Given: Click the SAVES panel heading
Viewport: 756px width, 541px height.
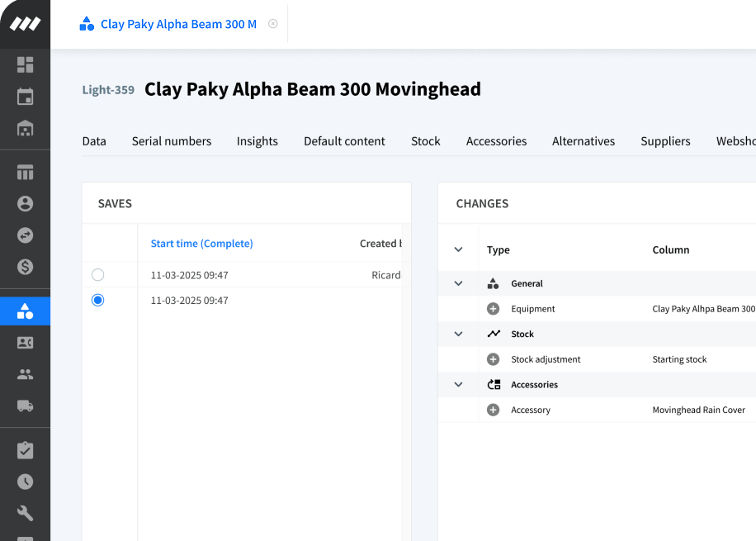Looking at the screenshot, I should coord(115,204).
